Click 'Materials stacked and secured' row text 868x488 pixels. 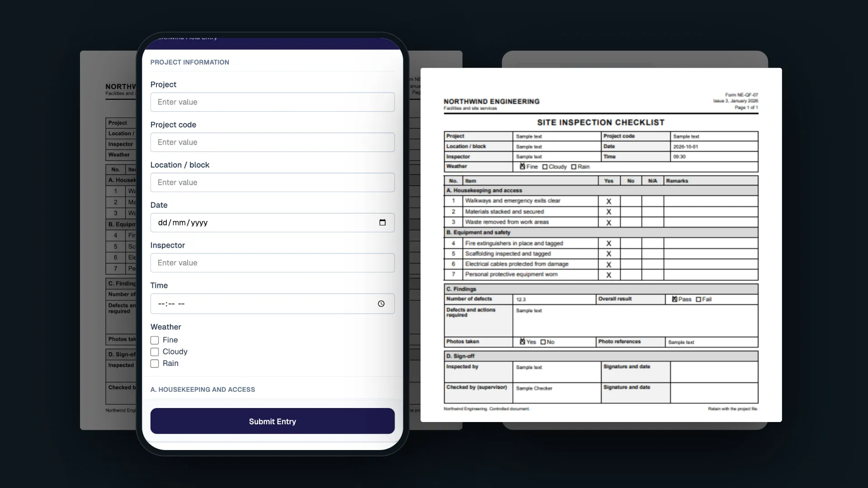coord(505,211)
